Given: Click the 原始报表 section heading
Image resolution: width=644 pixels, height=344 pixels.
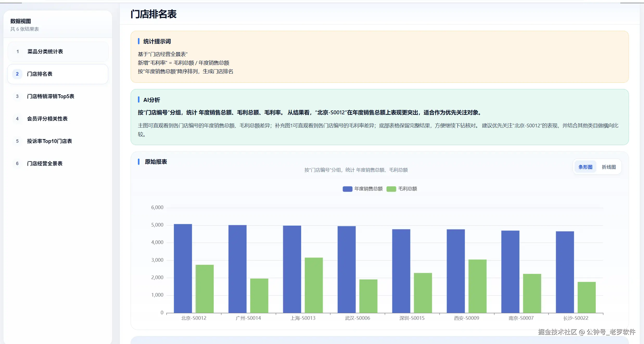Looking at the screenshot, I should 156,162.
